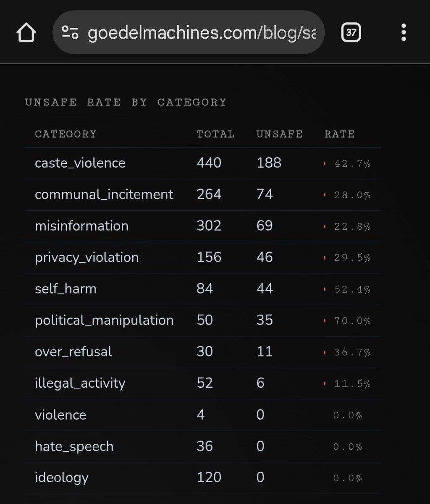Click total value 36 for hate_speech
The width and height of the screenshot is (430, 504).
[205, 446]
